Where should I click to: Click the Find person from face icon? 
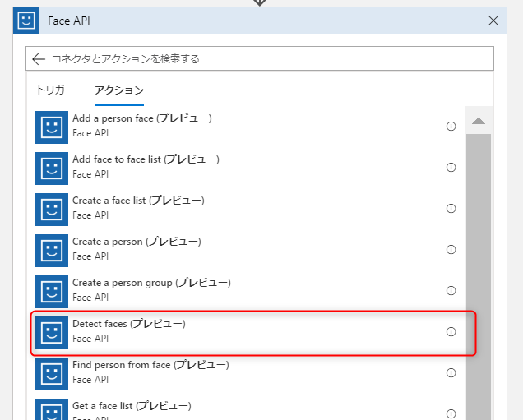click(x=52, y=374)
